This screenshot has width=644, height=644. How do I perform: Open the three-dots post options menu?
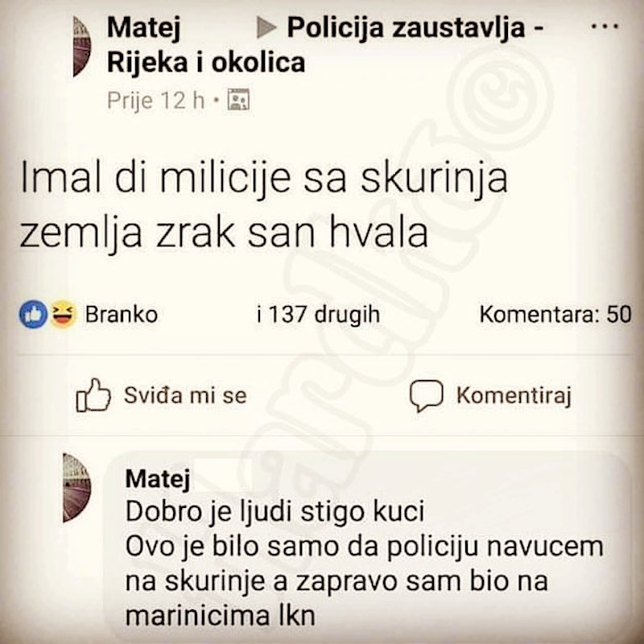click(x=604, y=27)
